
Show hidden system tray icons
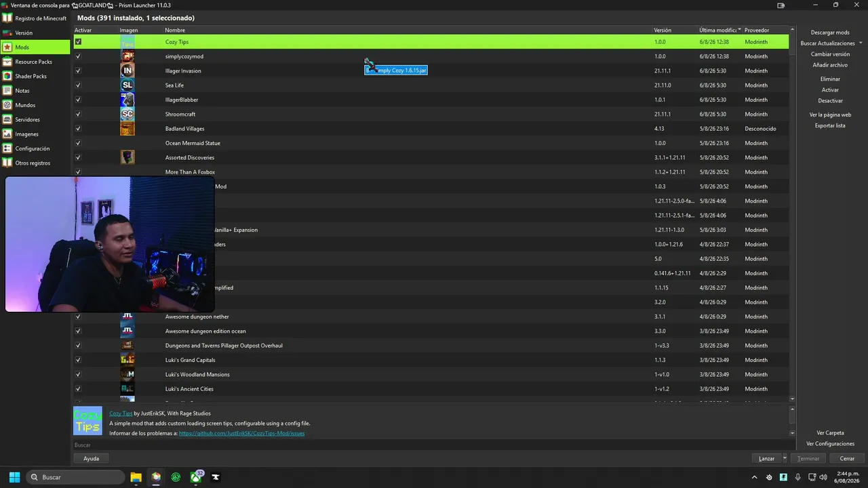coord(754,477)
